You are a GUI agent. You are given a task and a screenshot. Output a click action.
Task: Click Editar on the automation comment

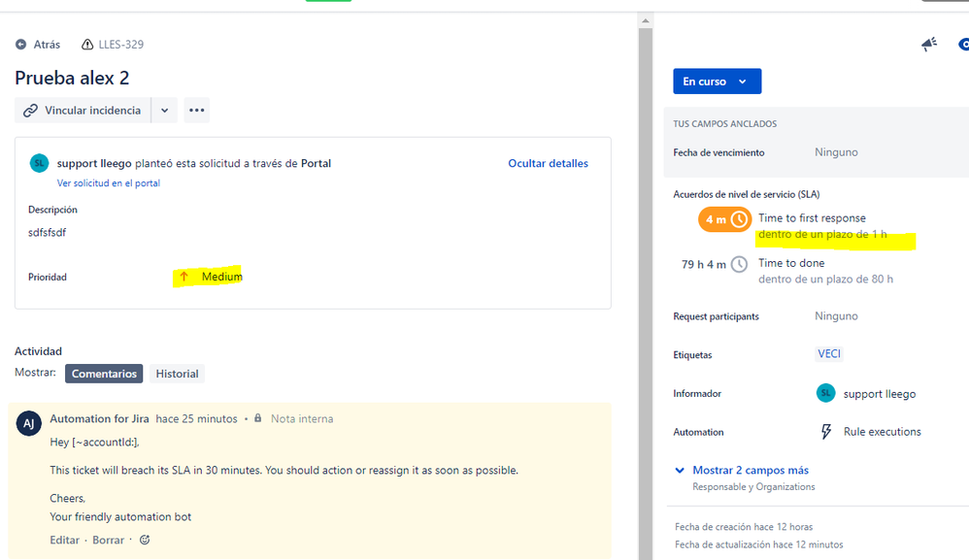tap(64, 541)
